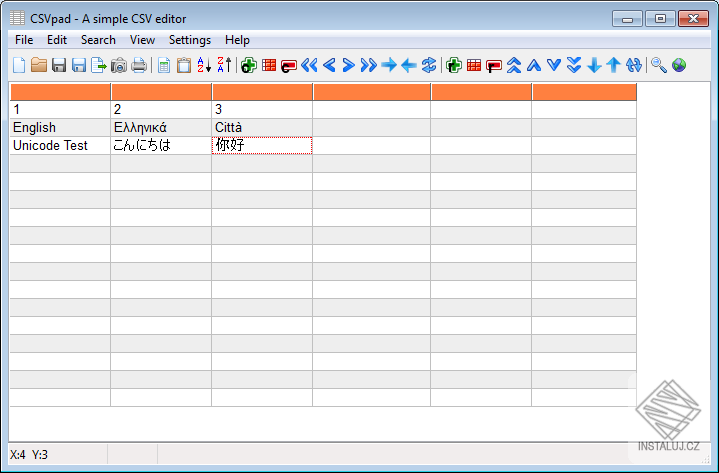The width and height of the screenshot is (719, 473).
Task: Click the blue floppy Save As icon
Action: [x=79, y=65]
